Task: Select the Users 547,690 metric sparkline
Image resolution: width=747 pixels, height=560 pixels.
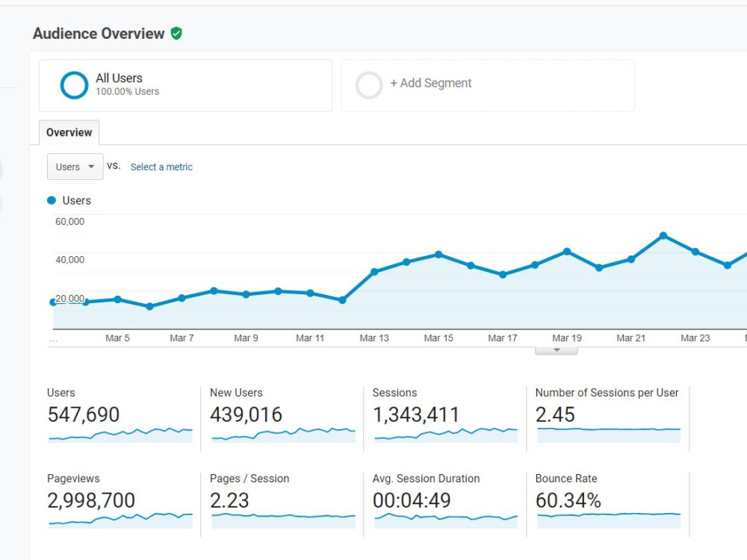Action: pos(120,435)
